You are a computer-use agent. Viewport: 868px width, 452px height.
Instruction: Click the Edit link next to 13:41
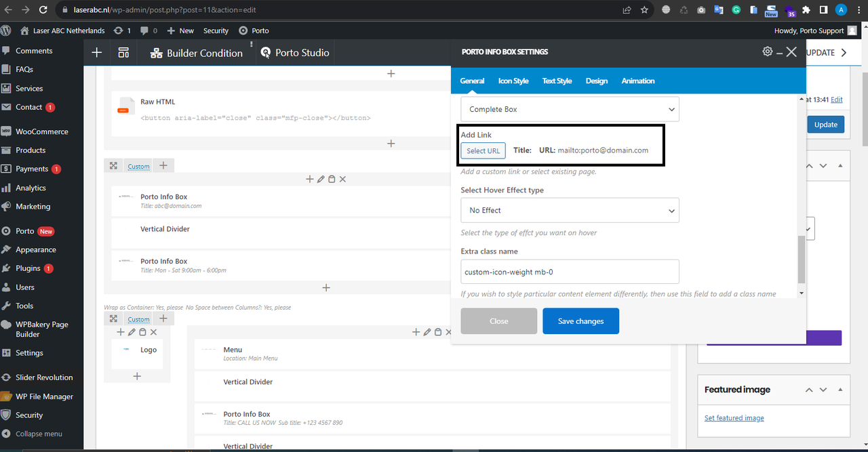[837, 100]
